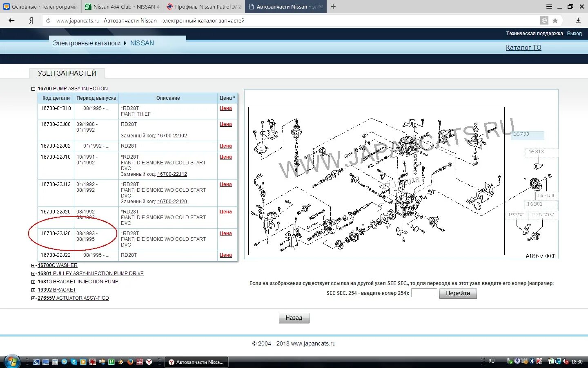Click the Назад button
The height and width of the screenshot is (368, 588).
pos(294,318)
